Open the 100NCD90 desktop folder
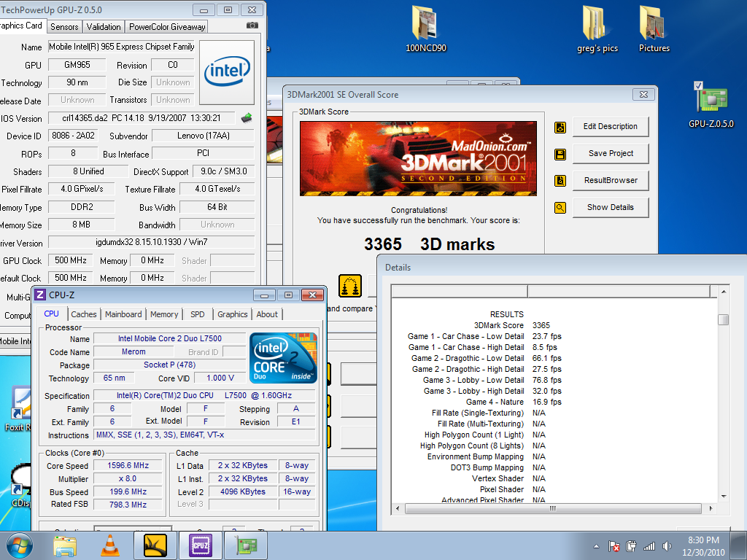 (x=425, y=29)
